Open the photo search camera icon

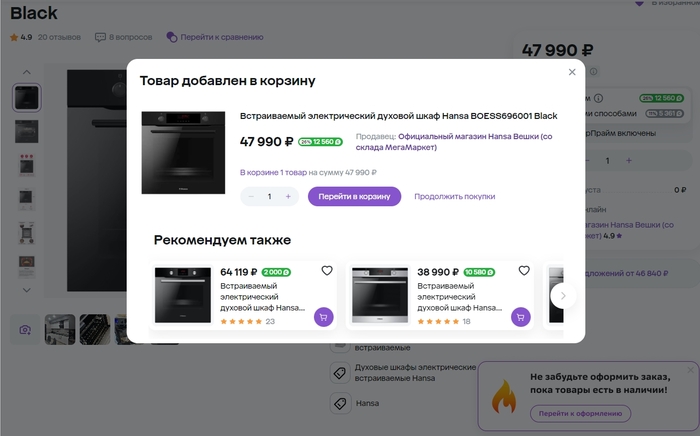(25, 329)
